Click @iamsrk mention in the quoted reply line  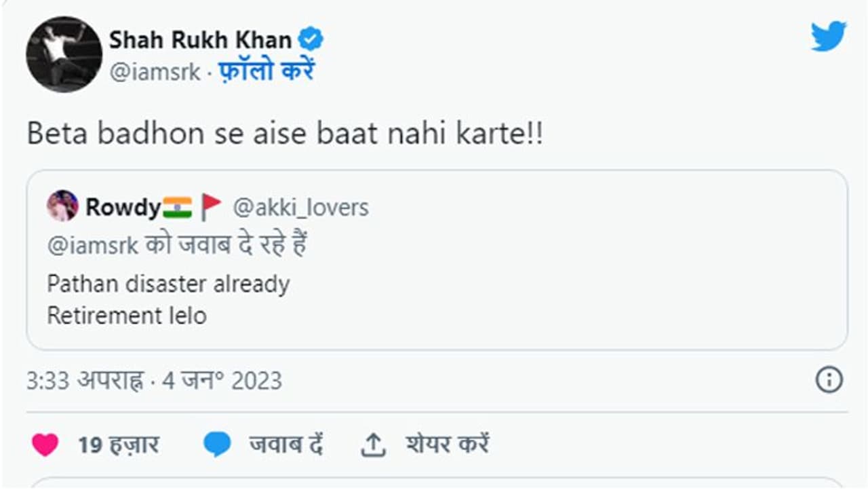[x=92, y=245]
